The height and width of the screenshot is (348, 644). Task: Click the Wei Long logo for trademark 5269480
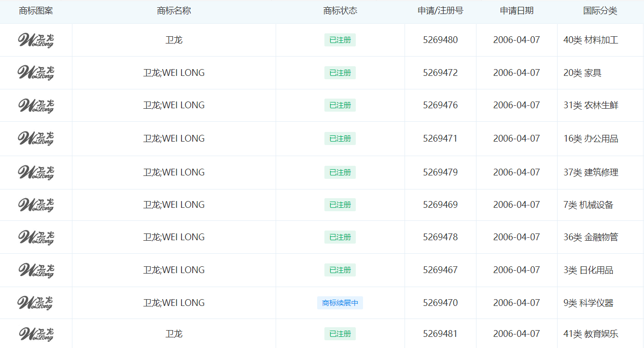(36, 40)
